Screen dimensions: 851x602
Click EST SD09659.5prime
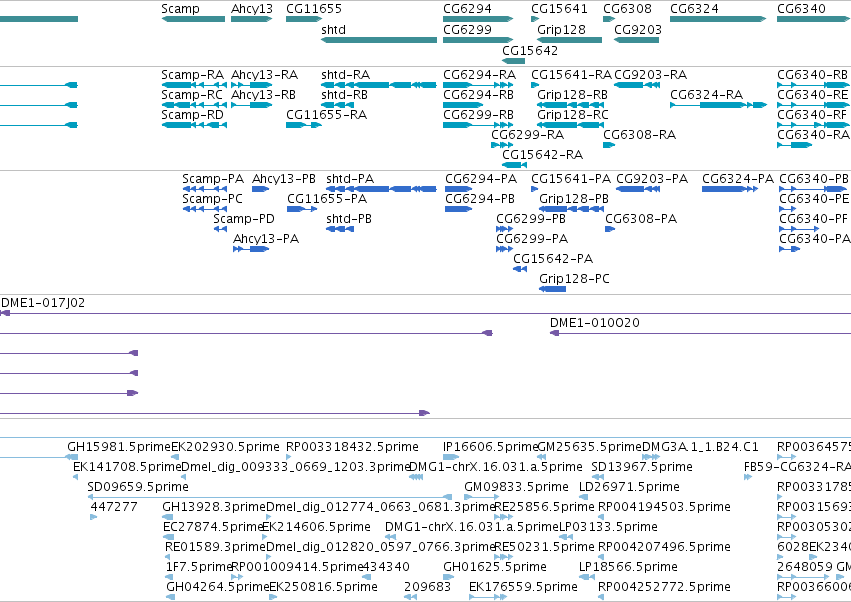[x=138, y=487]
